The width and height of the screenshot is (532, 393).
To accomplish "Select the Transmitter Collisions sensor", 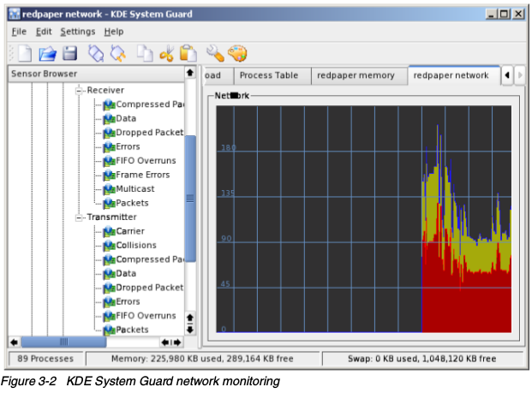I will pos(135,245).
